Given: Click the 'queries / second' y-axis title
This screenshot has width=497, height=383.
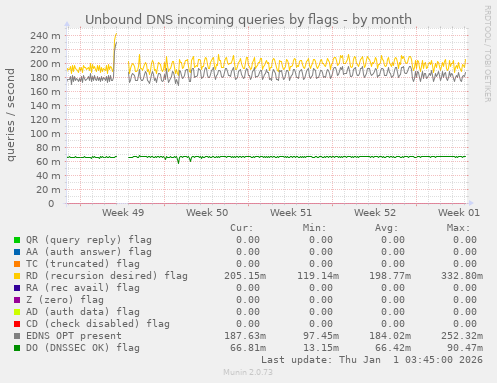Looking at the screenshot, I should coord(11,115).
